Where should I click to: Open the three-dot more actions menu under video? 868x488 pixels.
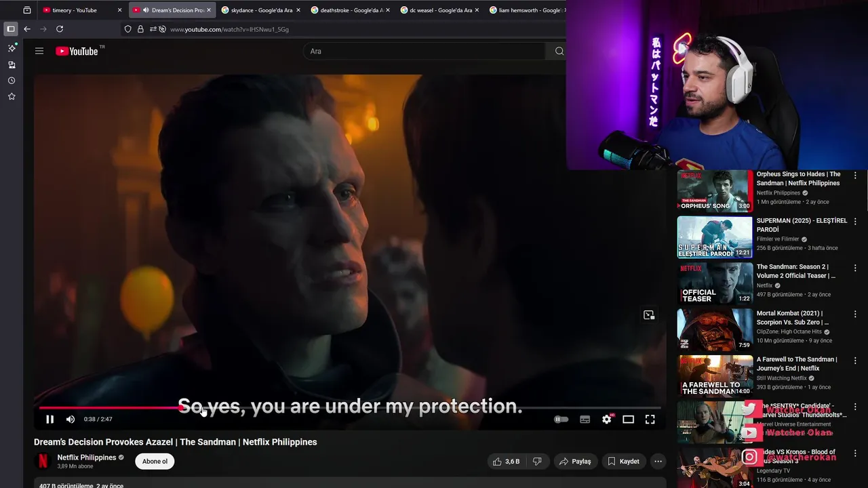click(x=658, y=462)
